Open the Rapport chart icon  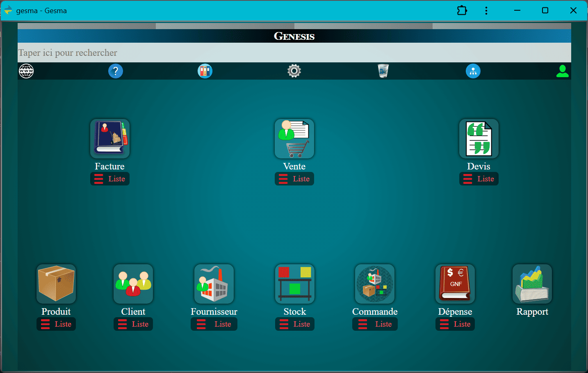pos(532,284)
